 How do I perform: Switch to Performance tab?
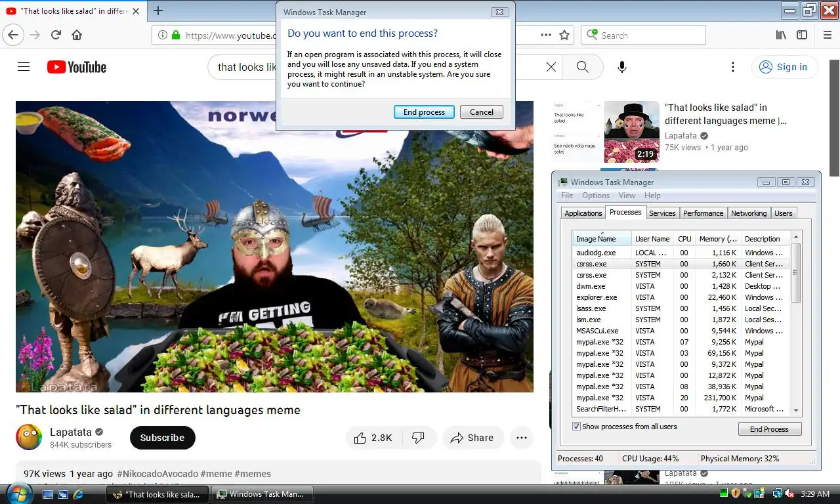tap(703, 213)
